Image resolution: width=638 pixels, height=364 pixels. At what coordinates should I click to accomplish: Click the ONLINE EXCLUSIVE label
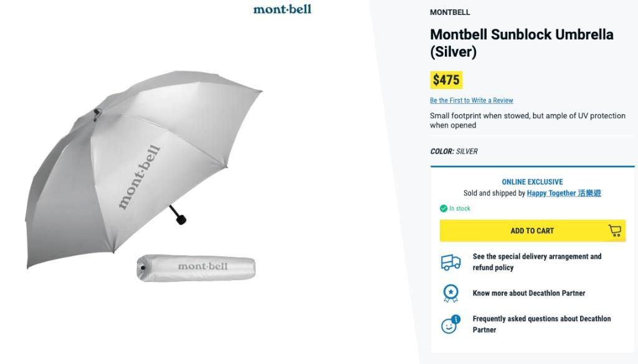coord(532,182)
